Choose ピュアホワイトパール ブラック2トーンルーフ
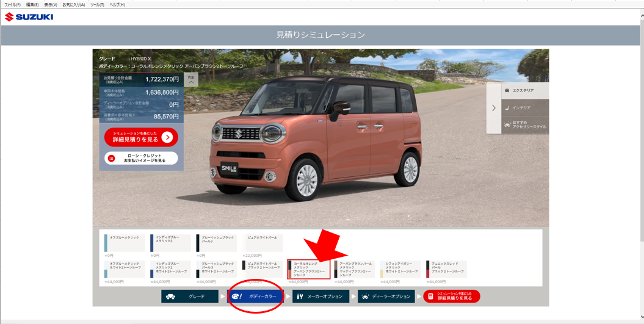The width and height of the screenshot is (644, 324). coord(262,269)
